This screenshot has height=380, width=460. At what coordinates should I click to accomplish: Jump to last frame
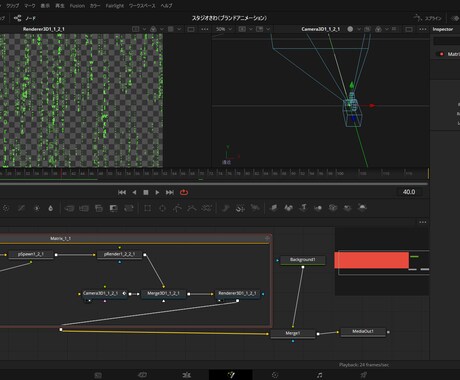click(x=170, y=192)
